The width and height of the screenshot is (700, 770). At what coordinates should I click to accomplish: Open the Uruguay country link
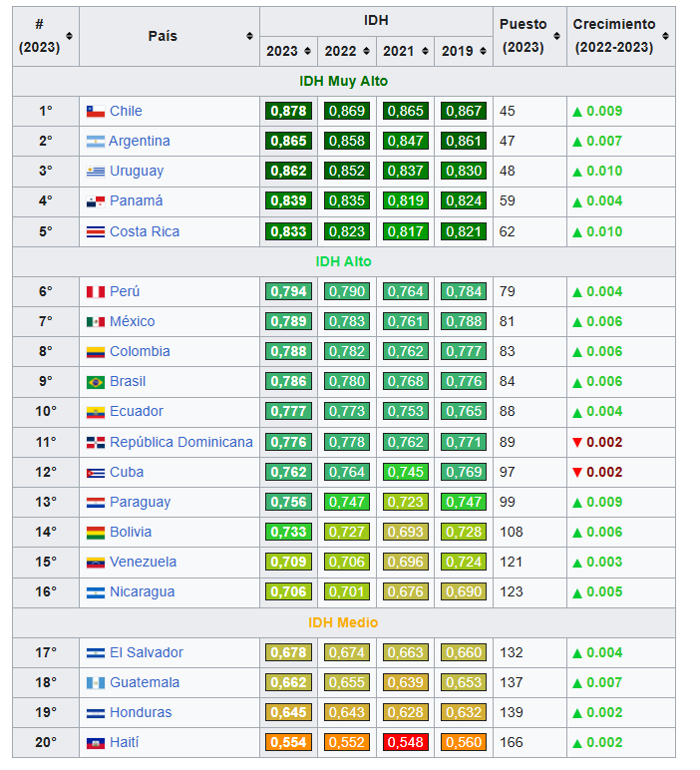[137, 172]
